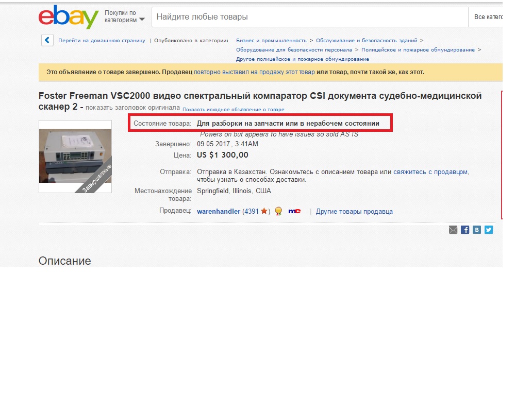Image resolution: width=532 pixels, height=412 pixels.
Task: Share listing on Twitter
Action: pos(489,230)
